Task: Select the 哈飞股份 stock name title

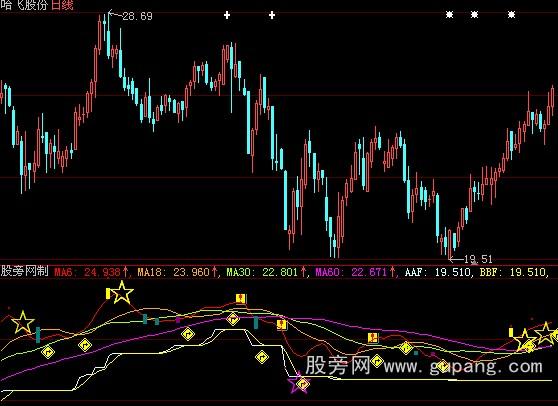Action: point(25,5)
